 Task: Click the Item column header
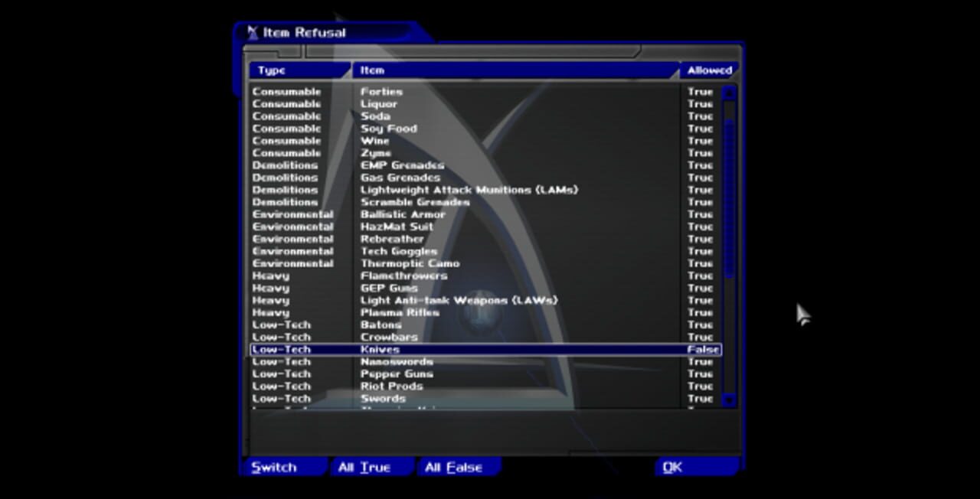[513, 70]
